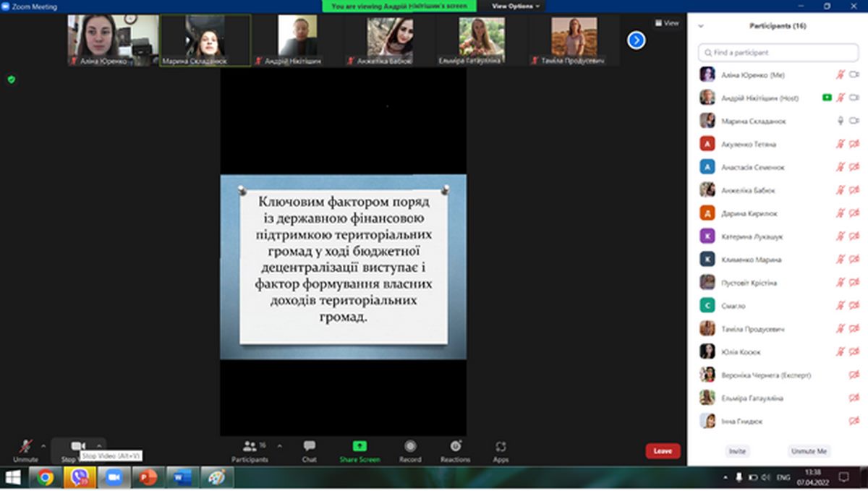Viewport: 868px width, 491px height.
Task: Open the View Options dropdown
Action: [515, 6]
